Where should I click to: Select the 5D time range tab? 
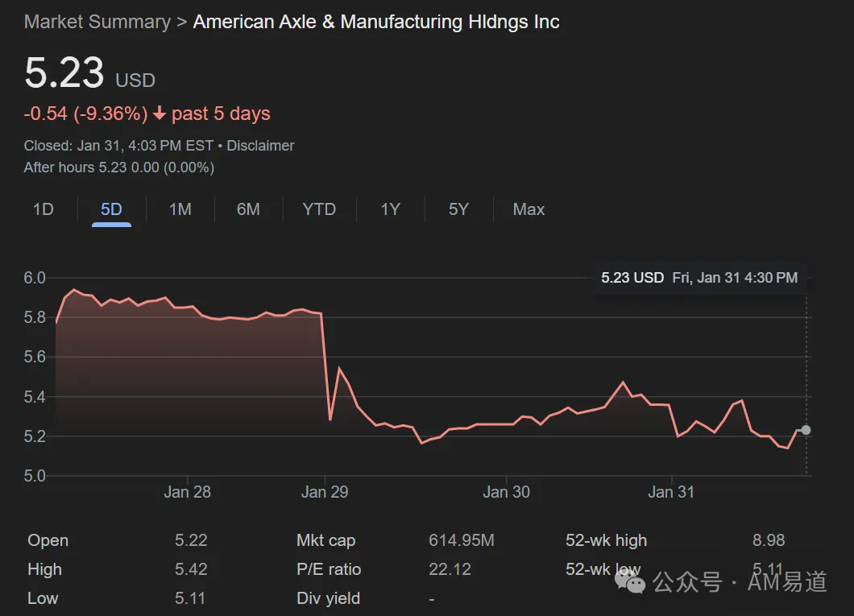(x=111, y=209)
